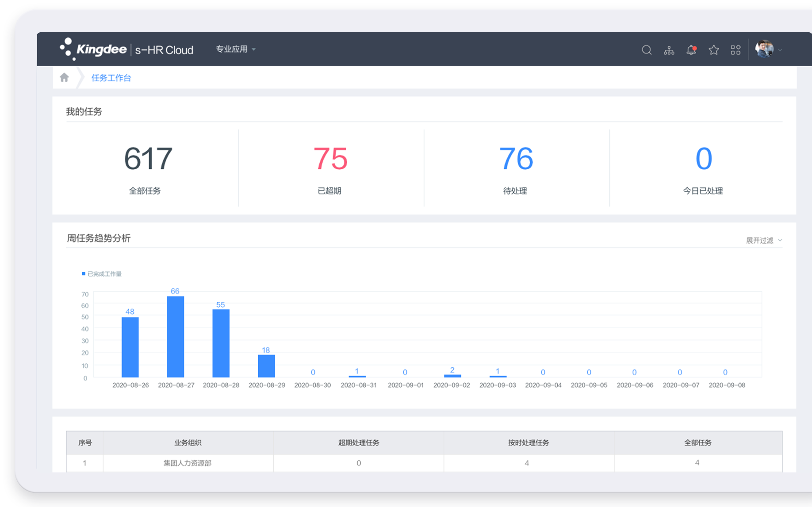Select the 任务工作台 breadcrumb tab

(111, 78)
